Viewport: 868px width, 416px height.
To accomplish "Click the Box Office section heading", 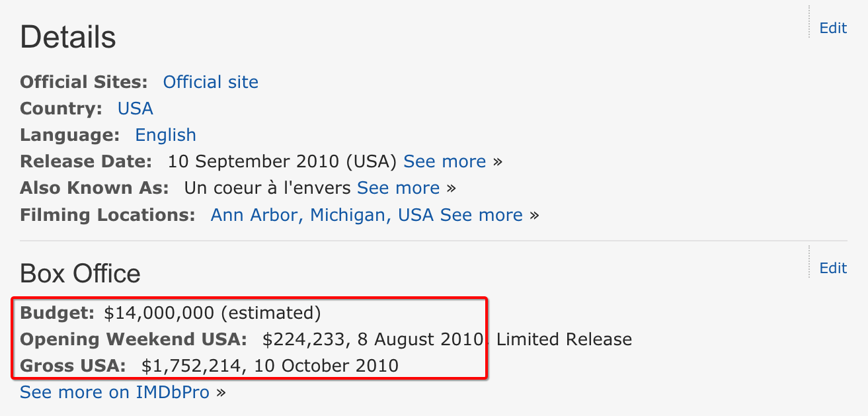I will click(x=80, y=273).
